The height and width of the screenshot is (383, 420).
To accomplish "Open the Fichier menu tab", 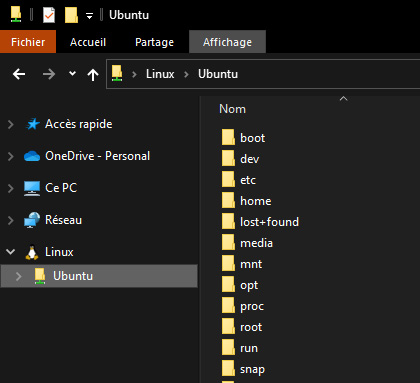I will [28, 42].
